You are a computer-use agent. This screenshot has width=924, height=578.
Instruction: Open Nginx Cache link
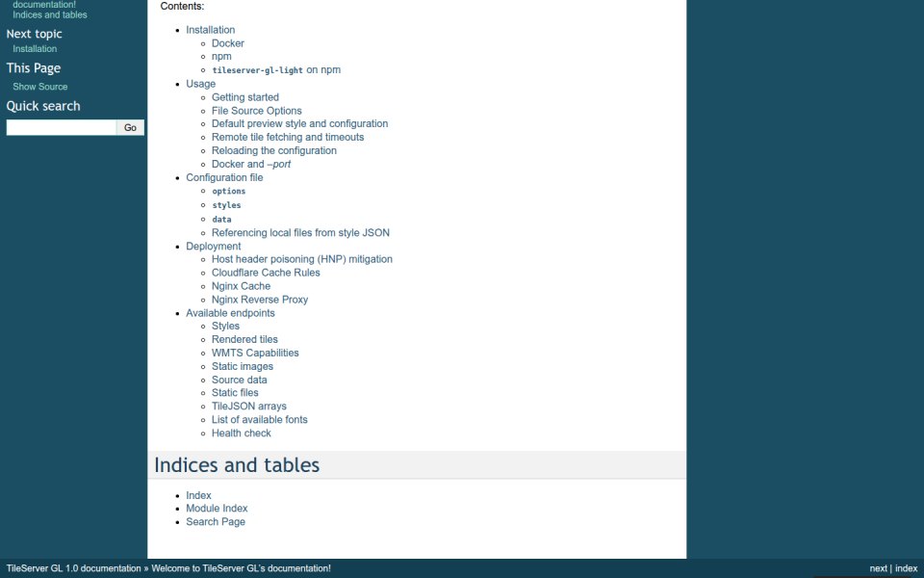[241, 286]
